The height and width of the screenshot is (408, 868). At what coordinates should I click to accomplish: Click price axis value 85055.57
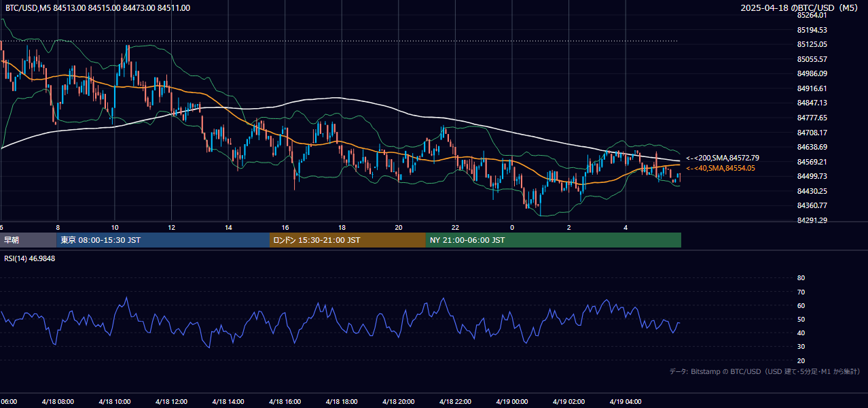[812, 59]
